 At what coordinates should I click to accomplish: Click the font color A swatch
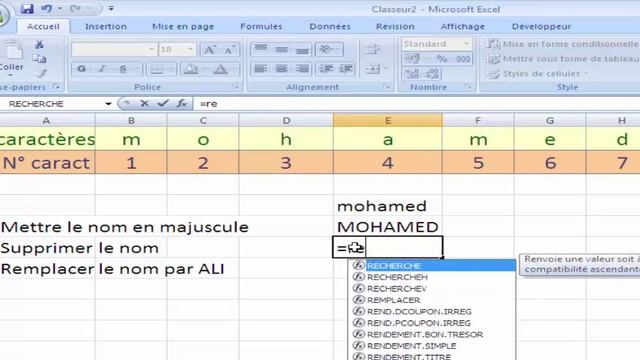point(220,69)
